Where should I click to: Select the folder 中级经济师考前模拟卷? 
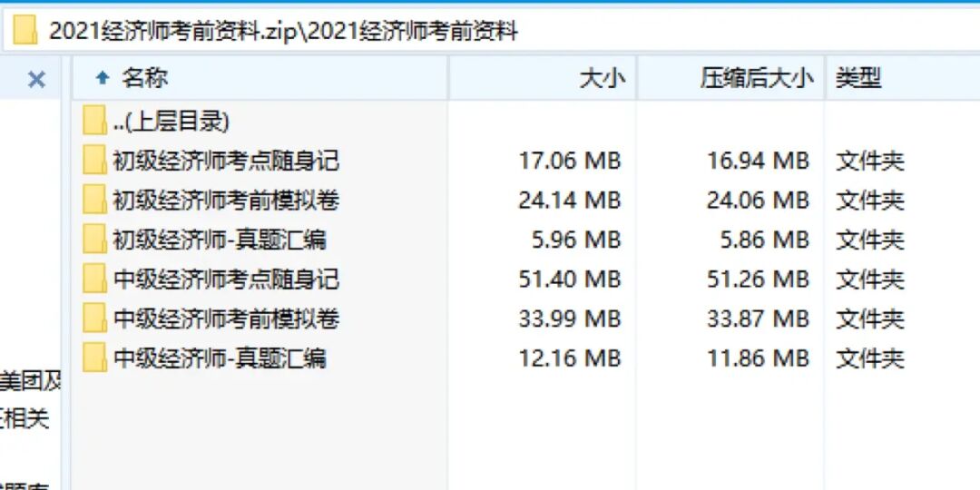226,319
